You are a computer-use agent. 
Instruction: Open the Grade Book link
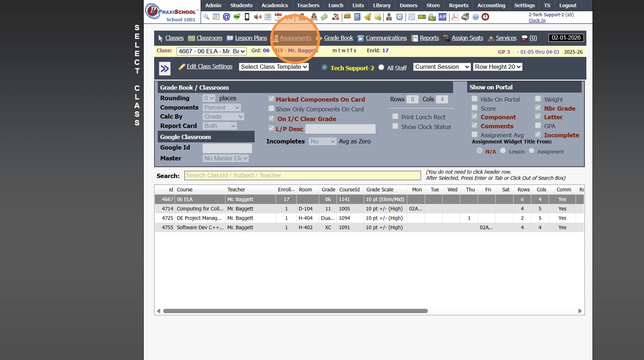pyautogui.click(x=339, y=38)
